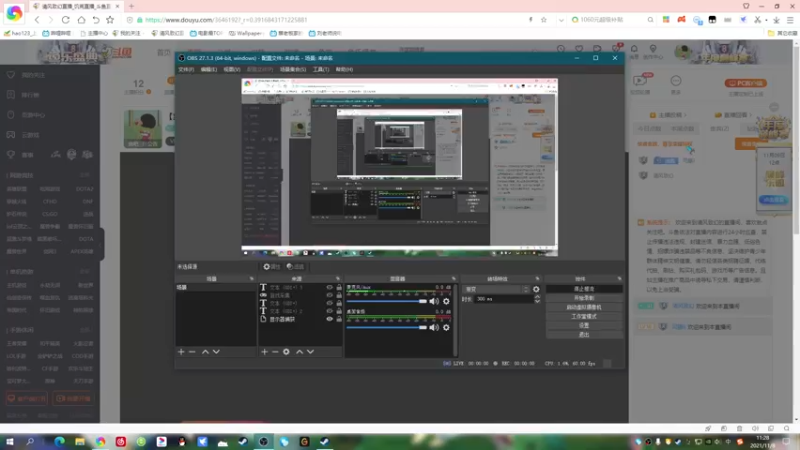Screen dimensions: 800x450
Task: Pop out the Controls dock header icon
Action: coord(619,279)
